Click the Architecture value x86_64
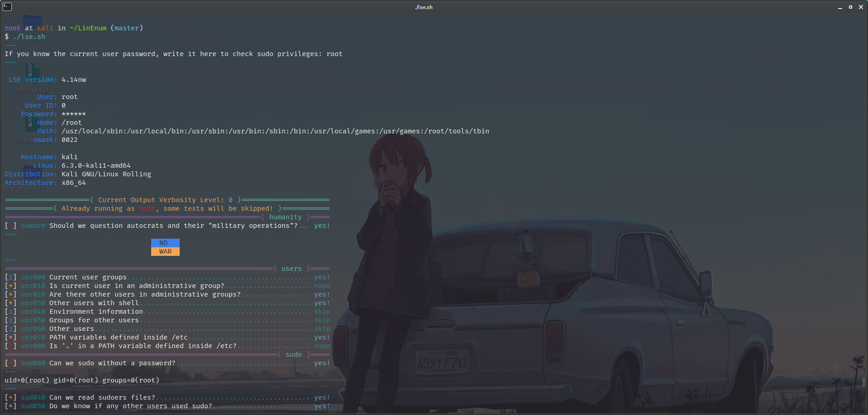This screenshot has width=868, height=415. pyautogui.click(x=74, y=183)
